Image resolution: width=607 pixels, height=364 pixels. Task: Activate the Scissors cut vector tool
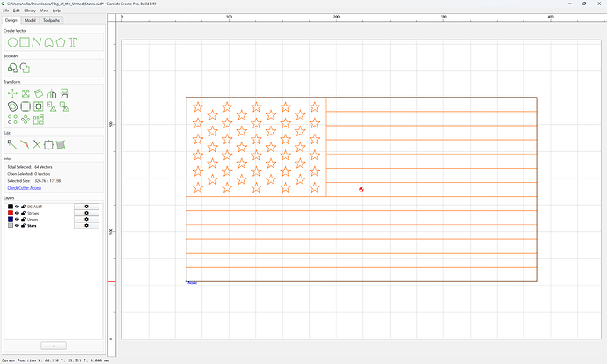(x=36, y=145)
